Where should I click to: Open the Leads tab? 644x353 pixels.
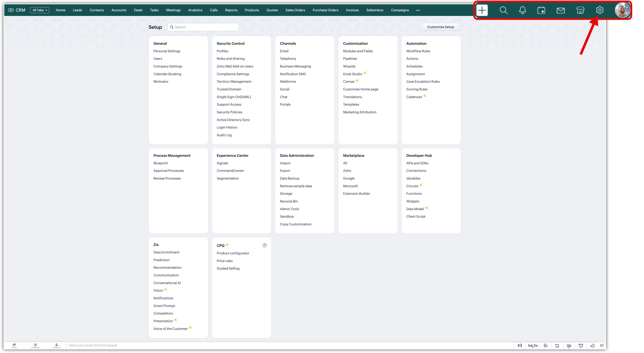click(77, 10)
